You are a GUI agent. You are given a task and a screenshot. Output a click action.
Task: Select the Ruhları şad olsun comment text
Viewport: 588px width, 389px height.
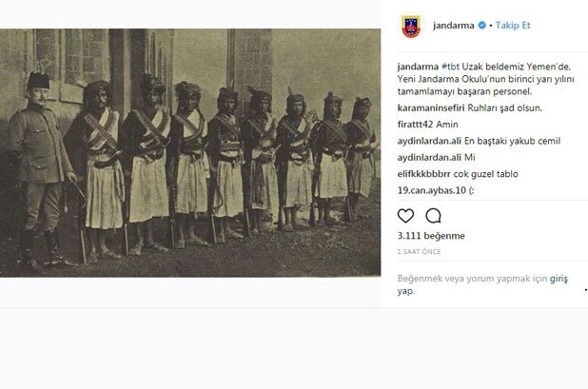(505, 107)
